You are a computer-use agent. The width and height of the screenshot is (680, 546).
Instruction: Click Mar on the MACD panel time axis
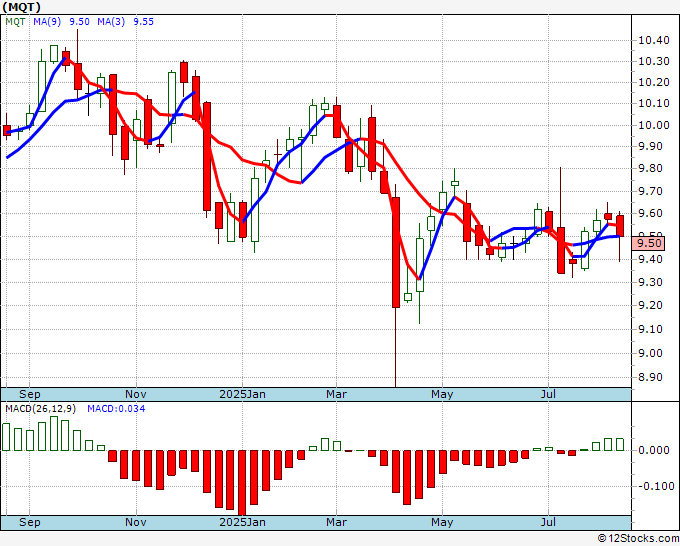click(x=337, y=522)
